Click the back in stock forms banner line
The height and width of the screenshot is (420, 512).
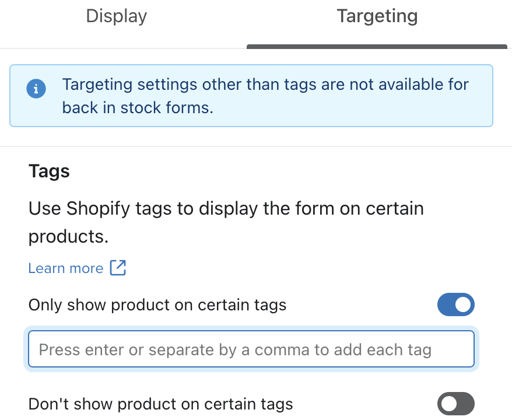[x=138, y=108]
